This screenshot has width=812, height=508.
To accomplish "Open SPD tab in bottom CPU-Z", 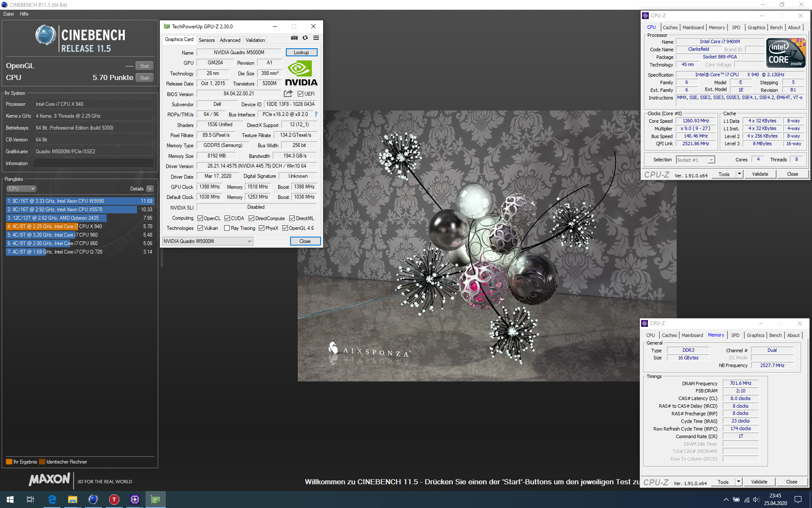I will coord(735,335).
